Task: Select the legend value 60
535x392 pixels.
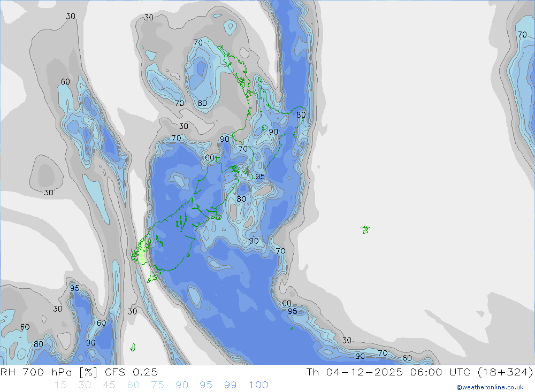Action: click(133, 385)
